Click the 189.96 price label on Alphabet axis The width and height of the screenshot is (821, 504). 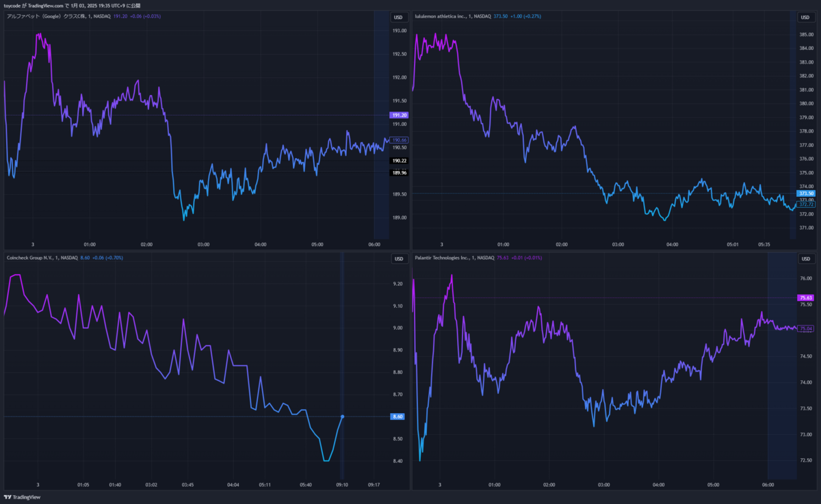tap(400, 172)
